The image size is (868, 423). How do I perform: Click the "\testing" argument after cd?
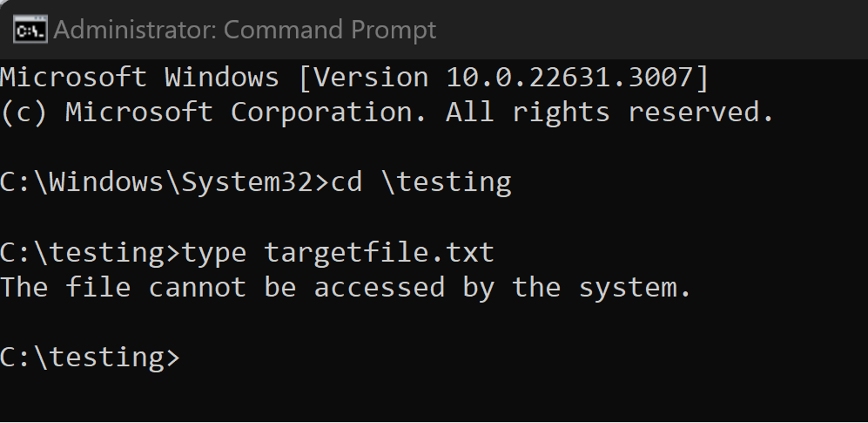tap(447, 182)
